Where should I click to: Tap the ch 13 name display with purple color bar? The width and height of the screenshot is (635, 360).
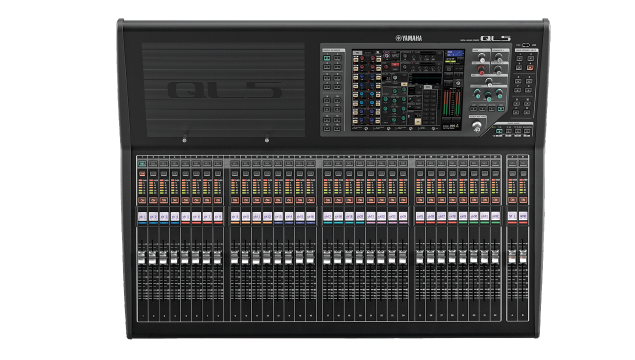[278, 217]
